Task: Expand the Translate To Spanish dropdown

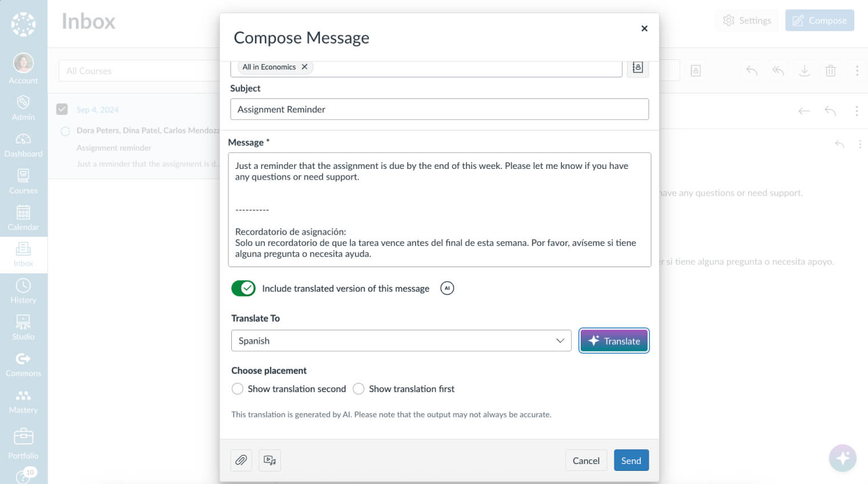Action: click(401, 341)
